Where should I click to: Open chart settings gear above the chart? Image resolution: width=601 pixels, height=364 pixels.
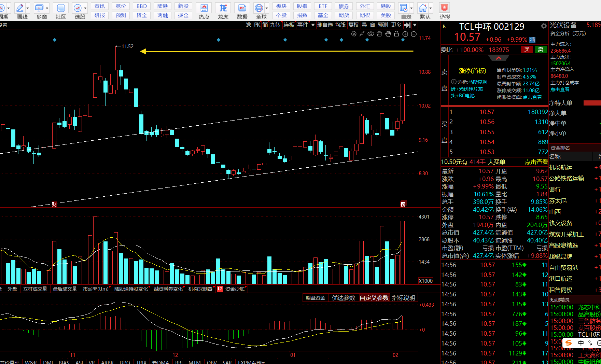(x=354, y=34)
